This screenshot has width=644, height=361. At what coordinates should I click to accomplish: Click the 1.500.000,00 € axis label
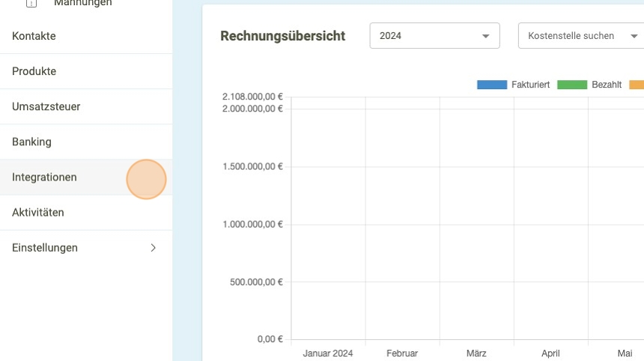point(252,166)
